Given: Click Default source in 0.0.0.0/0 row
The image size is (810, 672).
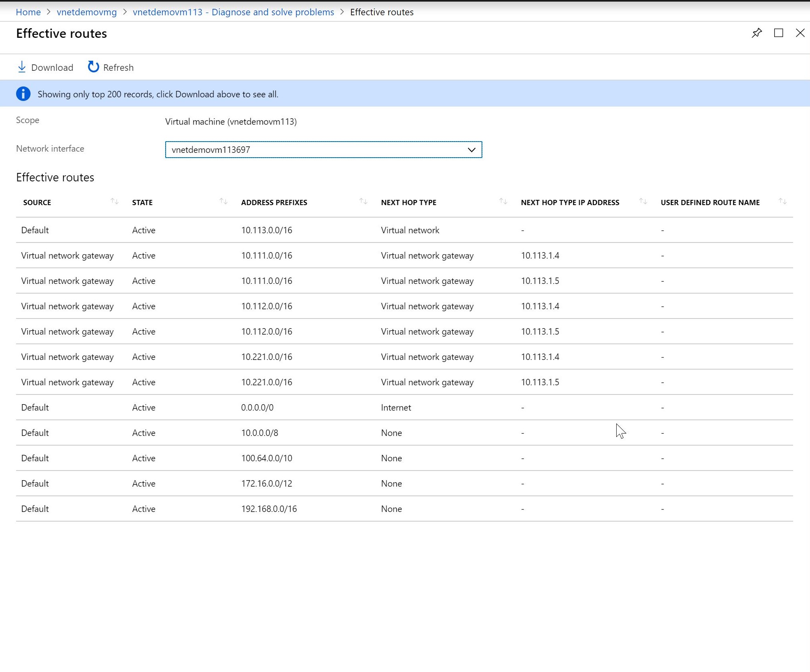Looking at the screenshot, I should click(x=35, y=407).
